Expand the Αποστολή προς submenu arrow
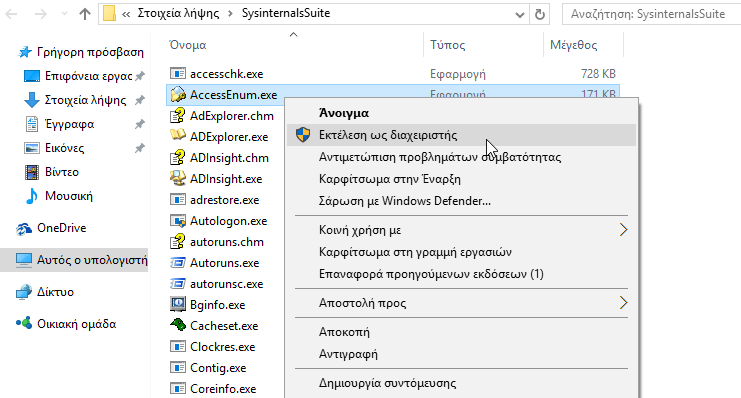The width and height of the screenshot is (741, 398). click(x=623, y=303)
